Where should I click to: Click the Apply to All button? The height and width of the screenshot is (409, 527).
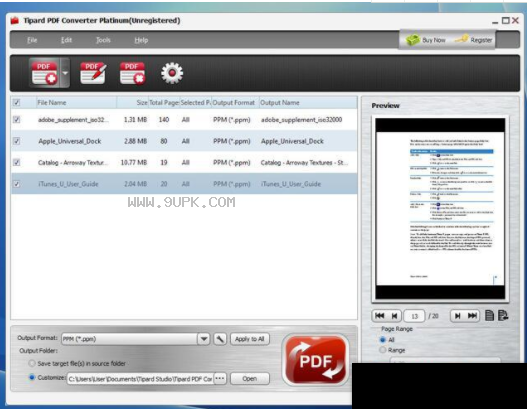[x=249, y=339]
